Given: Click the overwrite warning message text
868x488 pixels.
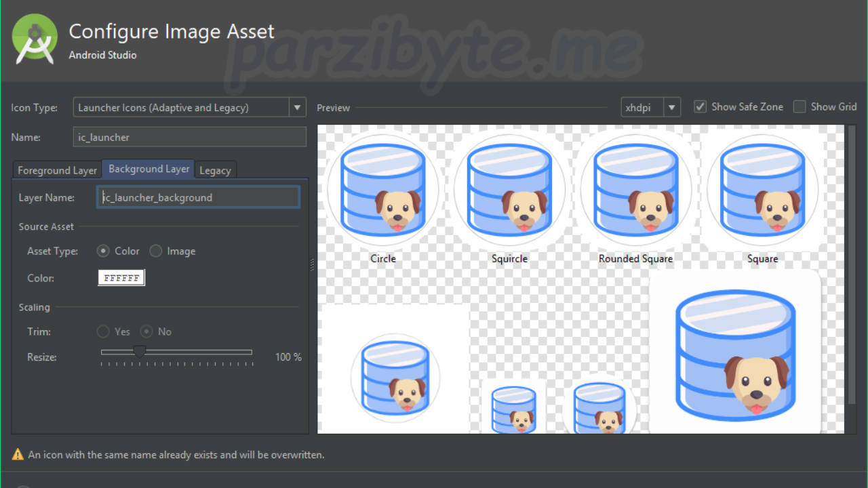Looking at the screenshot, I should tap(176, 455).
